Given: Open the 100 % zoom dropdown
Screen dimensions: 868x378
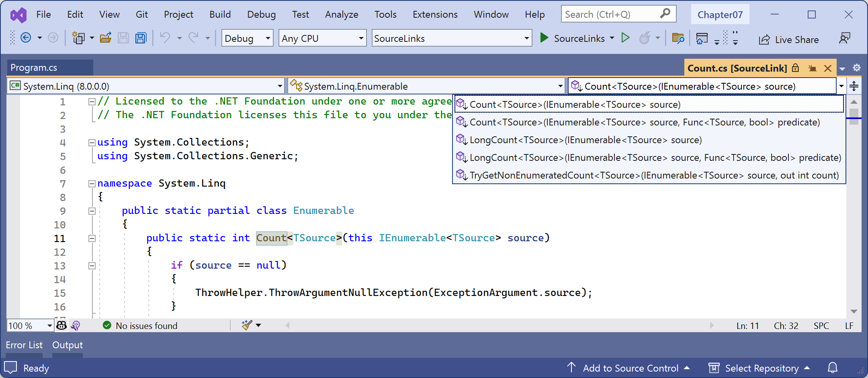Looking at the screenshot, I should (x=30, y=325).
